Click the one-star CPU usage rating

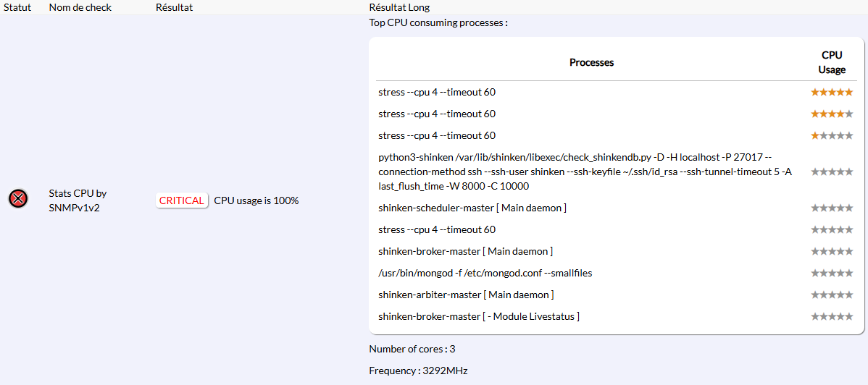[831, 135]
